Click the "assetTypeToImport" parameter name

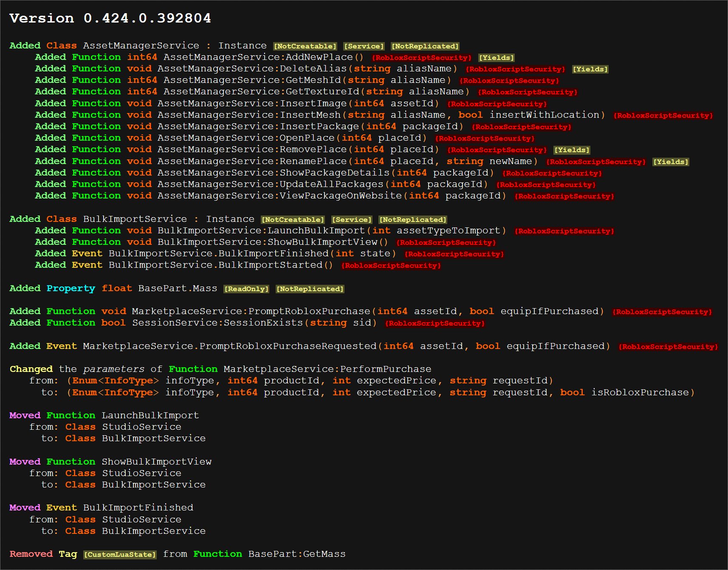pos(449,230)
